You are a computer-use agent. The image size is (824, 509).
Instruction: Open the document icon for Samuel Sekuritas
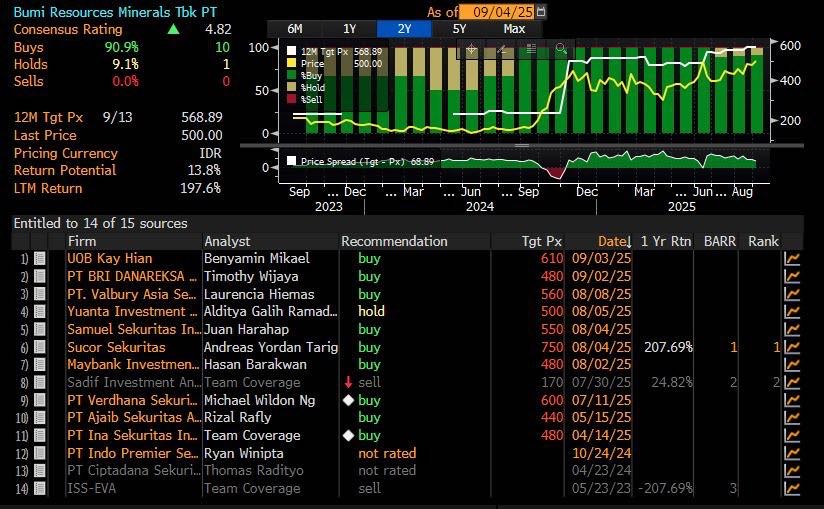pos(39,329)
